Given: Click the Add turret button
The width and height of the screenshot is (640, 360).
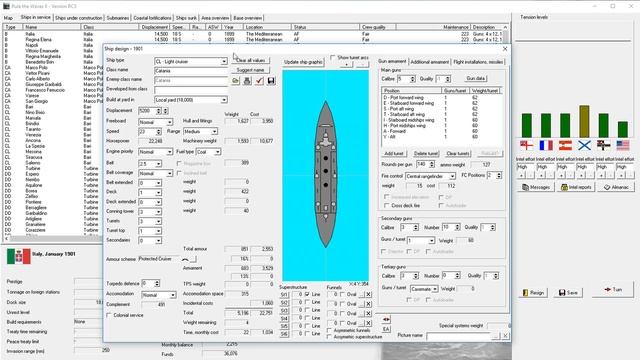Looking at the screenshot, I should tap(394, 153).
